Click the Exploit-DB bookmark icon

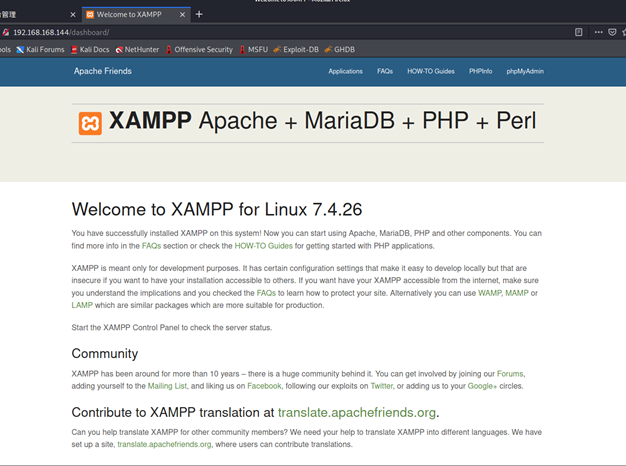(x=277, y=50)
